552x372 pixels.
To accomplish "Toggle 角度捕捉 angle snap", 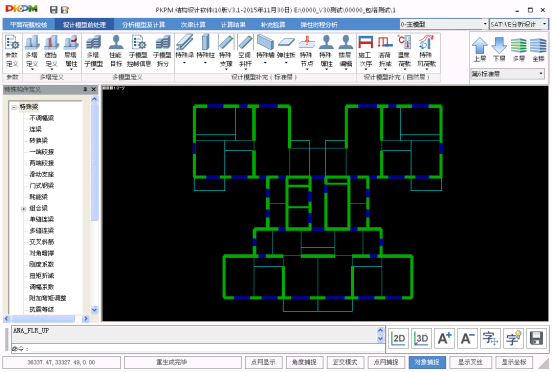I will click(304, 362).
